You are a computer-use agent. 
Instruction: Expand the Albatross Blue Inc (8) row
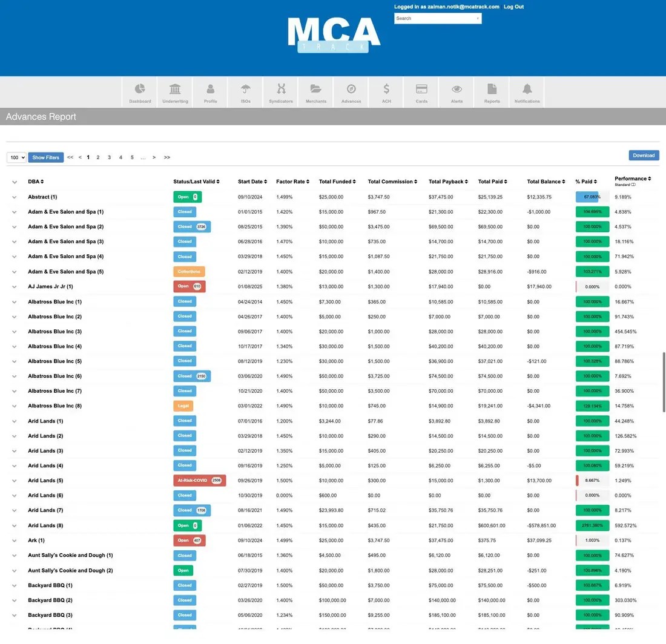point(15,406)
